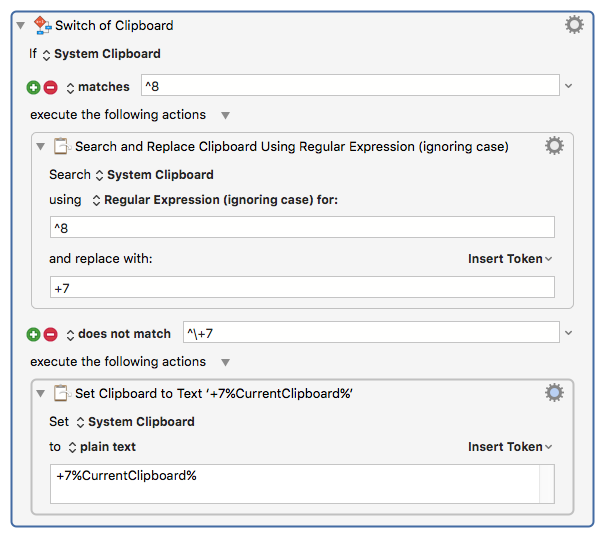Collapse the Switch of Clipboard action
The width and height of the screenshot is (605, 541).
click(21, 26)
